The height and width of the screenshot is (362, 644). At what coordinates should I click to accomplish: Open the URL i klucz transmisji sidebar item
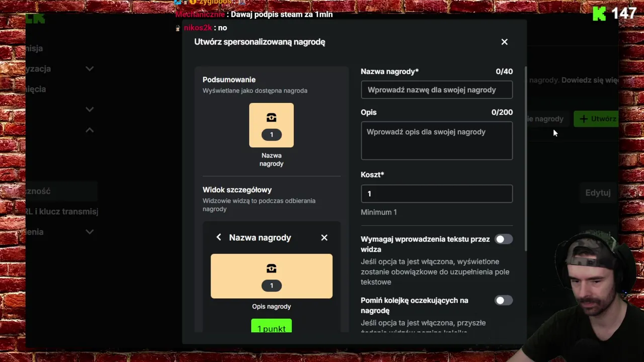pos(62,212)
